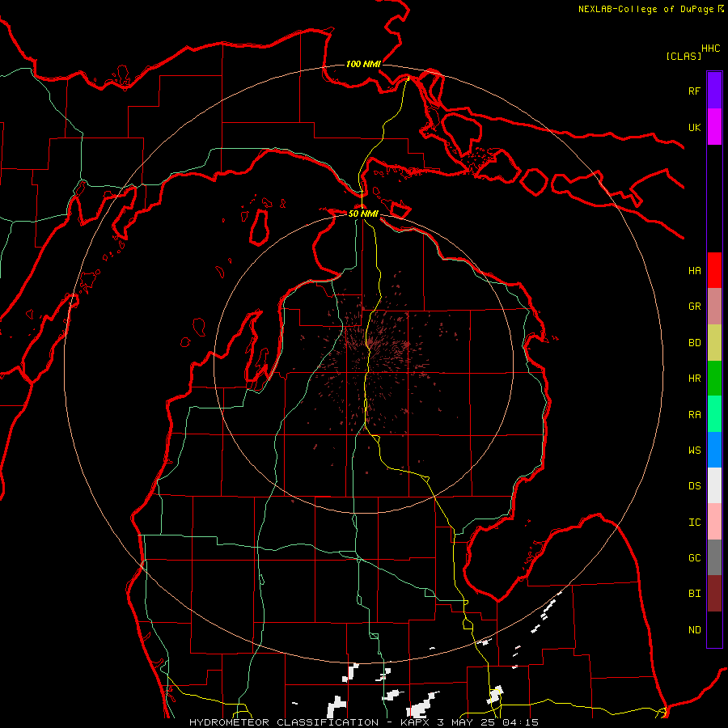The width and height of the screenshot is (728, 728).
Task: Click the RF legend label
Action: click(x=694, y=91)
